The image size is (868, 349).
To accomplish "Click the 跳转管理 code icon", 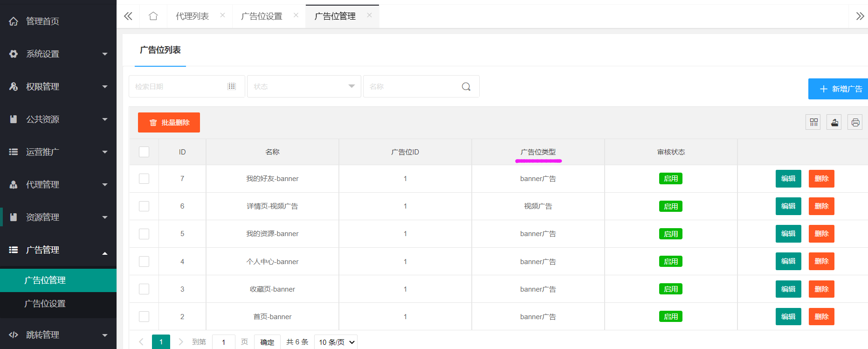I will point(14,335).
